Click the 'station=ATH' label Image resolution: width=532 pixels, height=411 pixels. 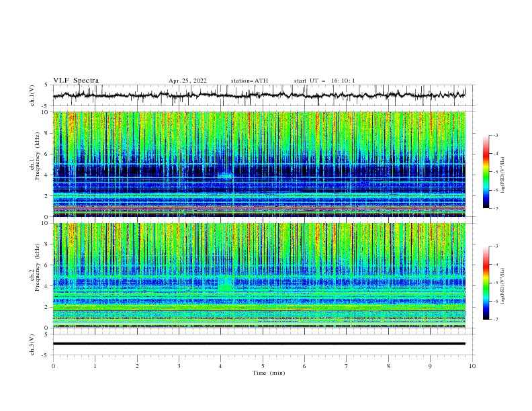pos(249,81)
